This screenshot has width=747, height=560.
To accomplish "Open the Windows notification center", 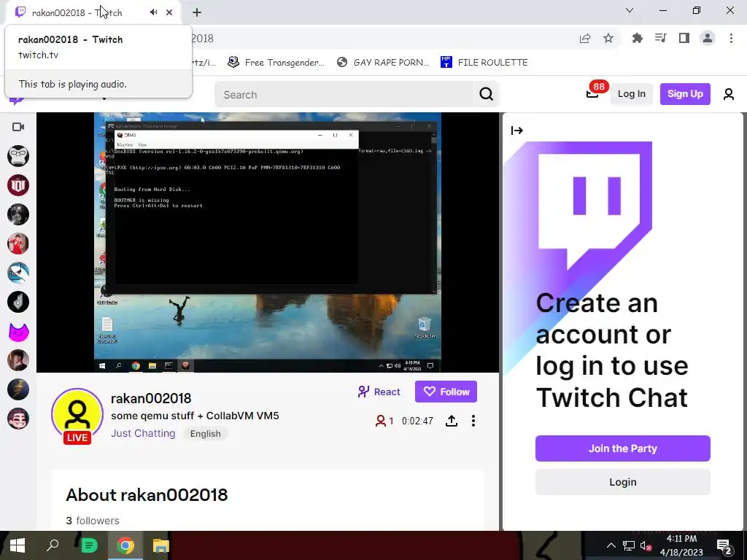I will pos(724,545).
